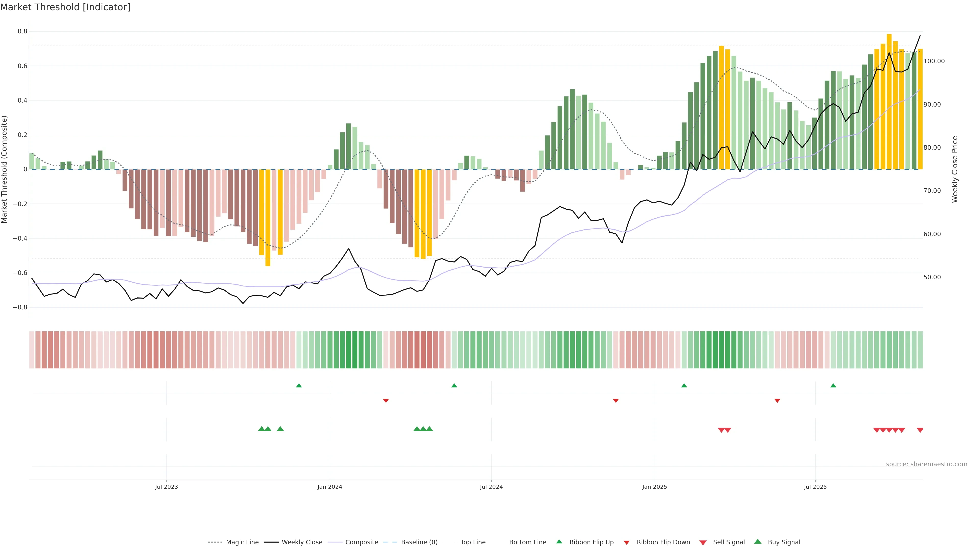Click the Market Threshold [Indicator] chart title

pos(65,7)
